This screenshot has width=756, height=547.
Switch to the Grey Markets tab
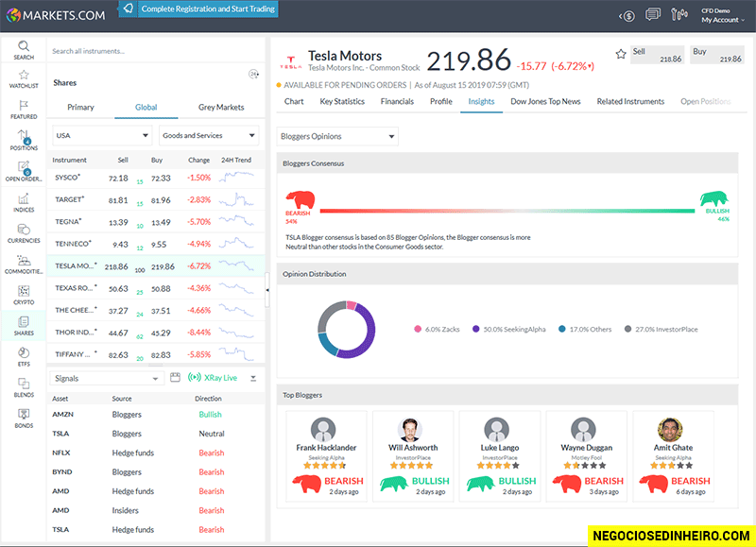coord(221,107)
